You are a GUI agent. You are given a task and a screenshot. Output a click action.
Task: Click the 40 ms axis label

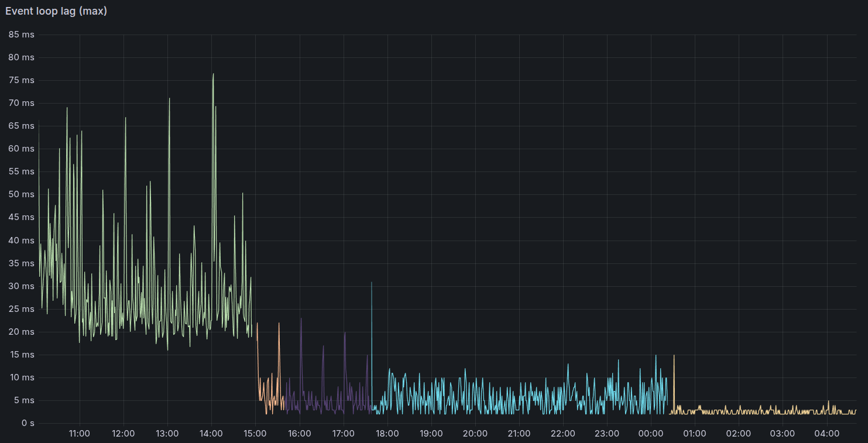click(x=22, y=241)
